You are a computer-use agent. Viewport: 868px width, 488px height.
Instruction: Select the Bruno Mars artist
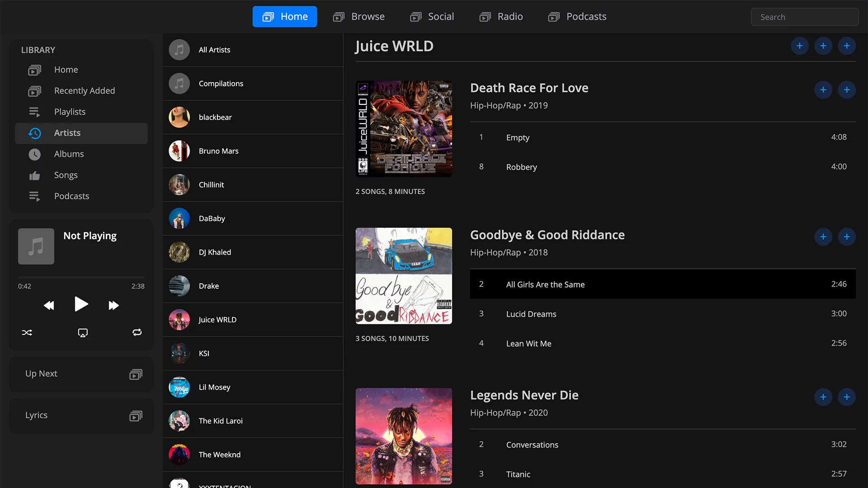253,151
